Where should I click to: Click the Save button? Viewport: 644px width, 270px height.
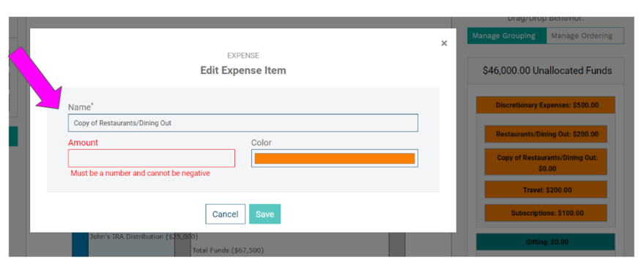265,214
